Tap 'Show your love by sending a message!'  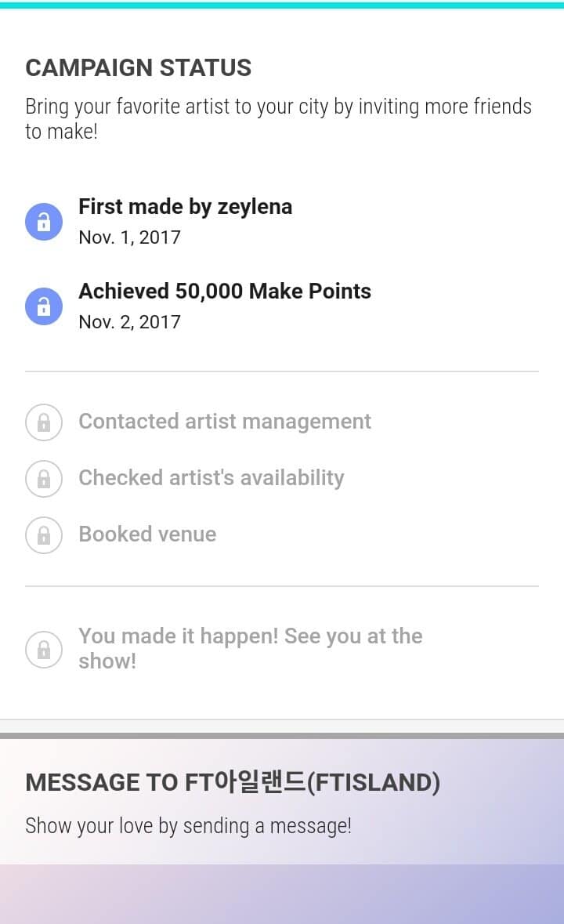188,825
